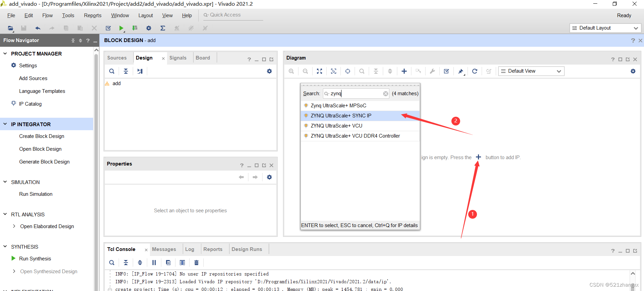The image size is (644, 291).
Task: Click Create Block Design
Action: pyautogui.click(x=42, y=136)
